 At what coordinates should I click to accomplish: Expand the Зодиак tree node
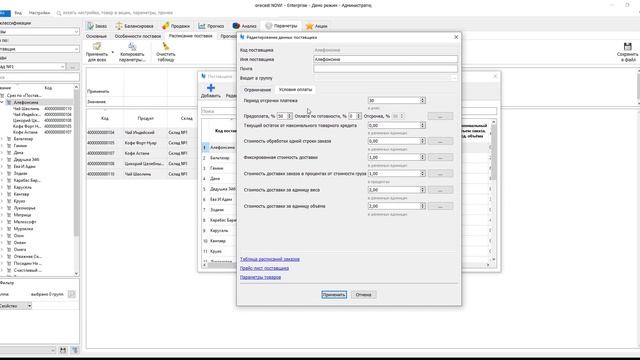click(2, 173)
